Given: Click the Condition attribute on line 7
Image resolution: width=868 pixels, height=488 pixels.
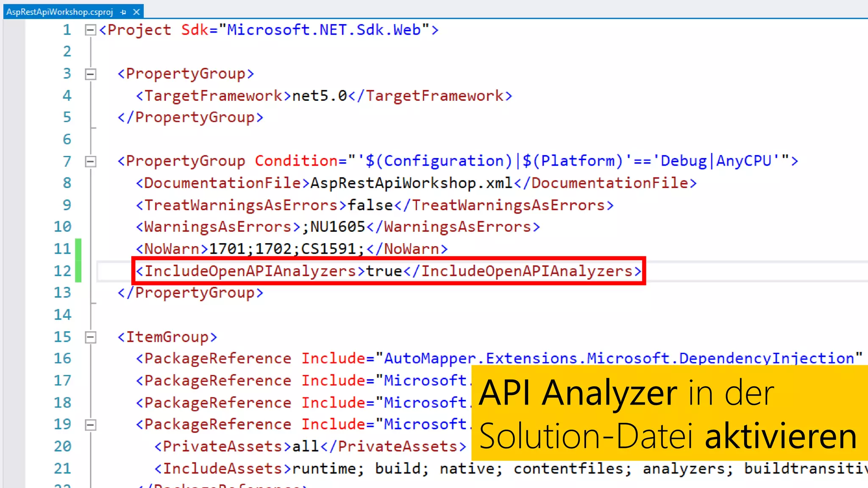Looking at the screenshot, I should [296, 161].
